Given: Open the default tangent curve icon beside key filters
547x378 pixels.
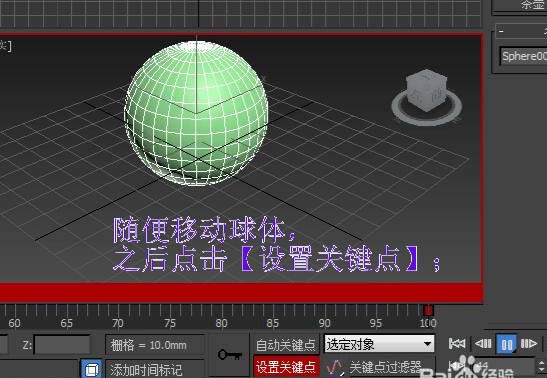Looking at the screenshot, I should (x=334, y=367).
